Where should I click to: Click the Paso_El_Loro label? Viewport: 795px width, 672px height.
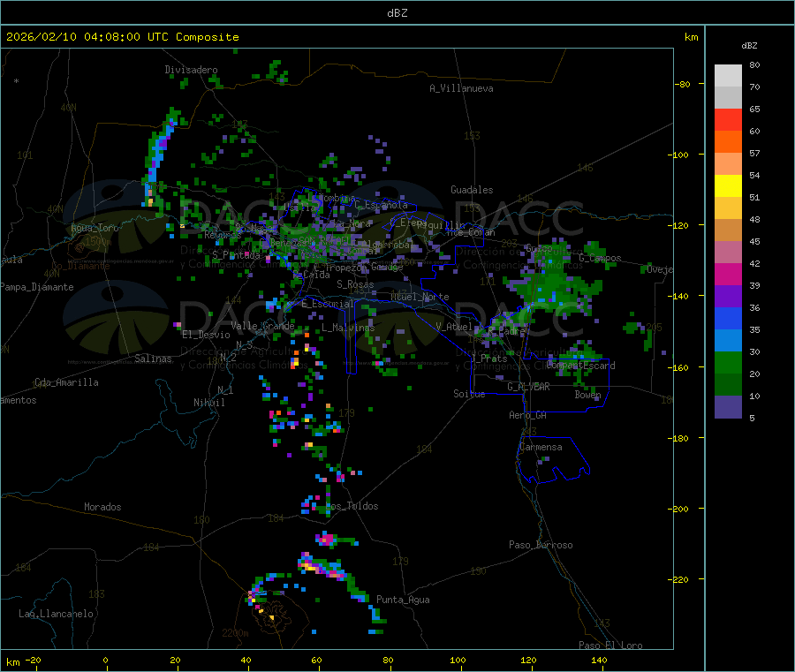(610, 646)
